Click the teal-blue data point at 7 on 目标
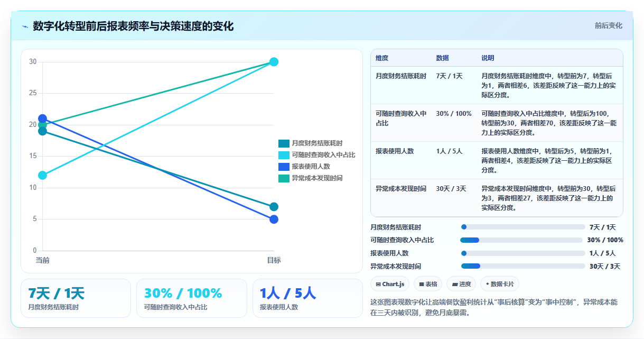This screenshot has height=339, width=644. pos(274,207)
